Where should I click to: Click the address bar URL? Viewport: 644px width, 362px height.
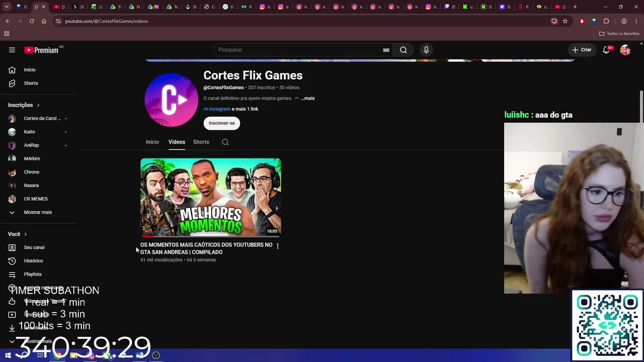coord(106,21)
